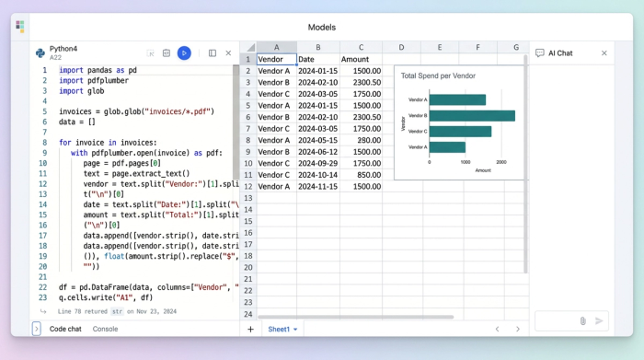Click date 2024-05-15 cell
This screenshot has width=644, height=360.
318,140
